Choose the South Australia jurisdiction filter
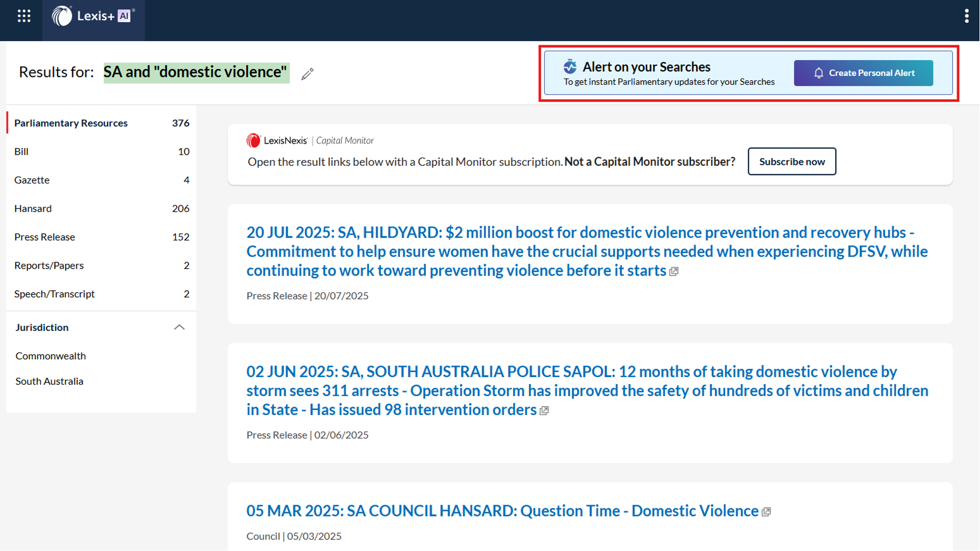980x551 pixels. point(50,381)
